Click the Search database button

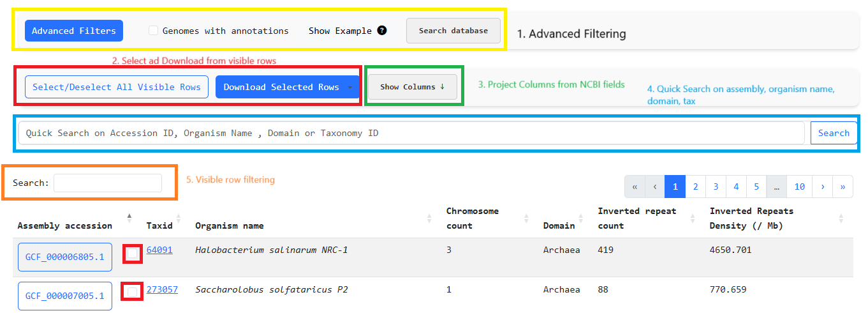[x=453, y=31]
